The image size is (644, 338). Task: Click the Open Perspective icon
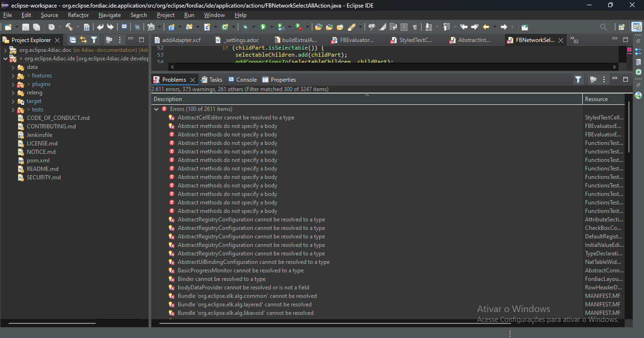click(621, 27)
